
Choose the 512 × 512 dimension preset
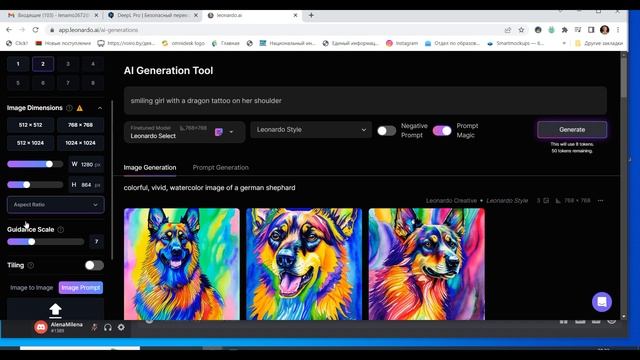click(30, 125)
